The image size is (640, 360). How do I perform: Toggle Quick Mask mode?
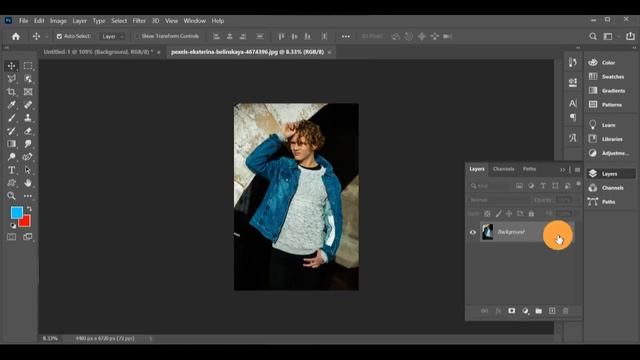click(x=11, y=237)
